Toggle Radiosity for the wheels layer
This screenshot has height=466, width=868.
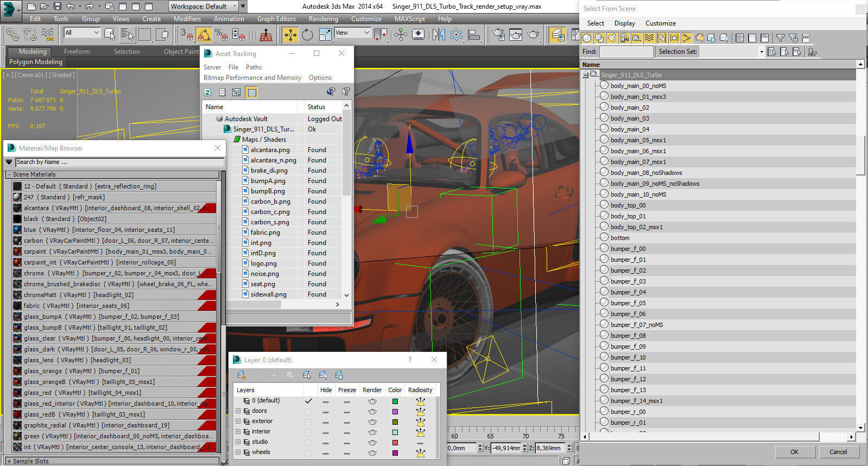point(420,452)
